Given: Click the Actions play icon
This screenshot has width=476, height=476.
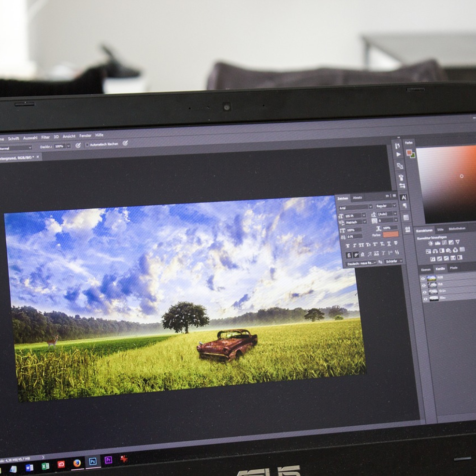Looking at the screenshot, I should tap(398, 155).
